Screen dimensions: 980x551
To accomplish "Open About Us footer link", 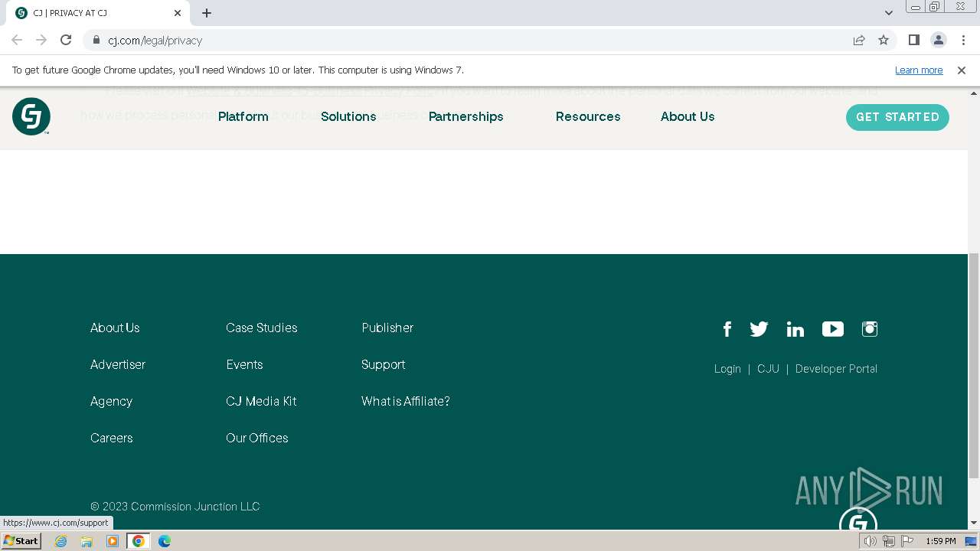I will coord(115,328).
